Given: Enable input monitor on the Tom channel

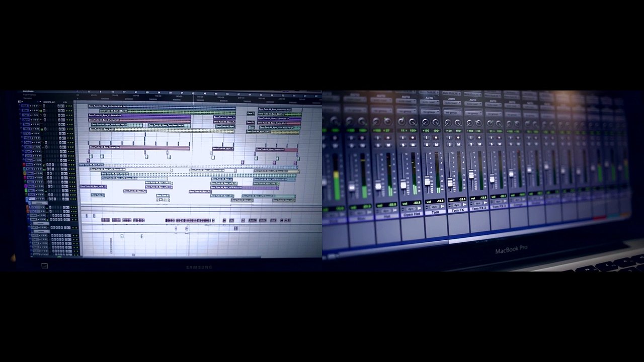Looking at the screenshot, I should (427, 137).
